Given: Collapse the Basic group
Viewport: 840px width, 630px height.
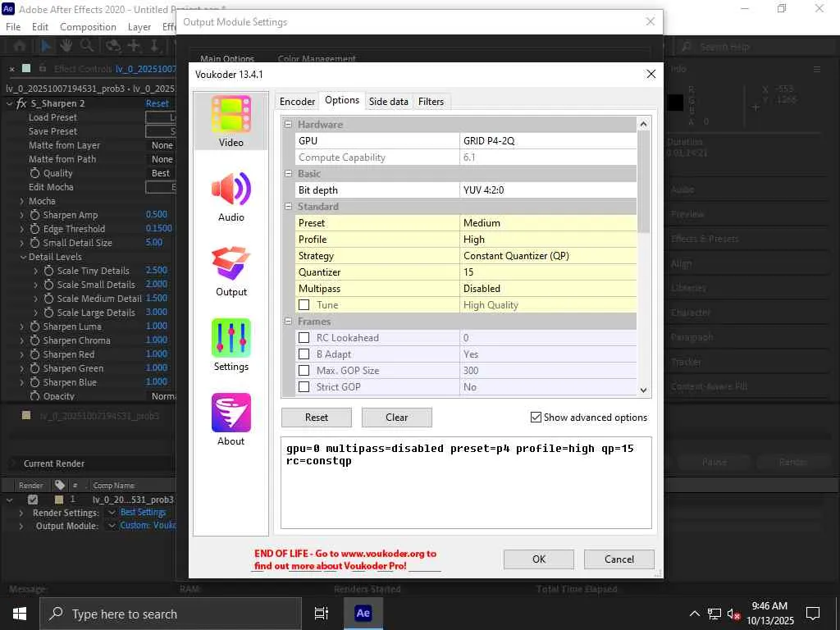Looking at the screenshot, I should [288, 174].
